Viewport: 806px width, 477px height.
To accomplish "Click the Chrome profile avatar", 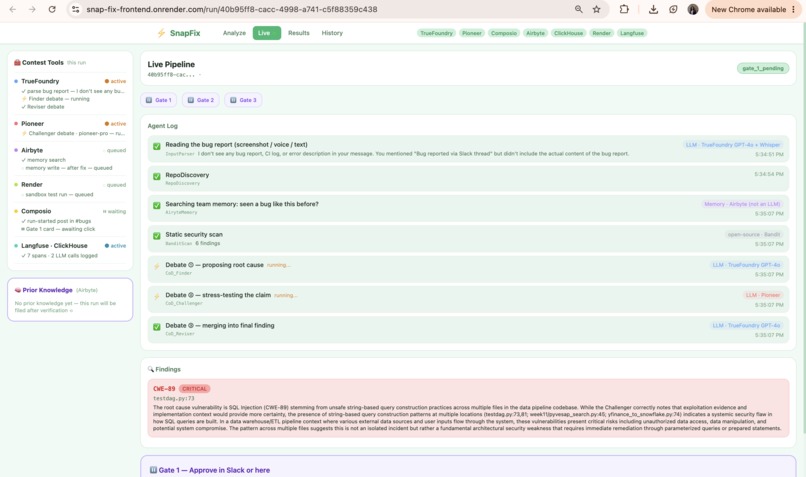I will pos(693,9).
